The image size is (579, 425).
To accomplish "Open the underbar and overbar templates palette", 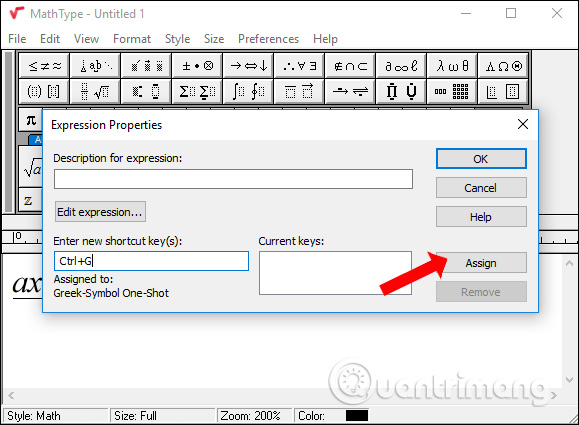I will tap(299, 91).
